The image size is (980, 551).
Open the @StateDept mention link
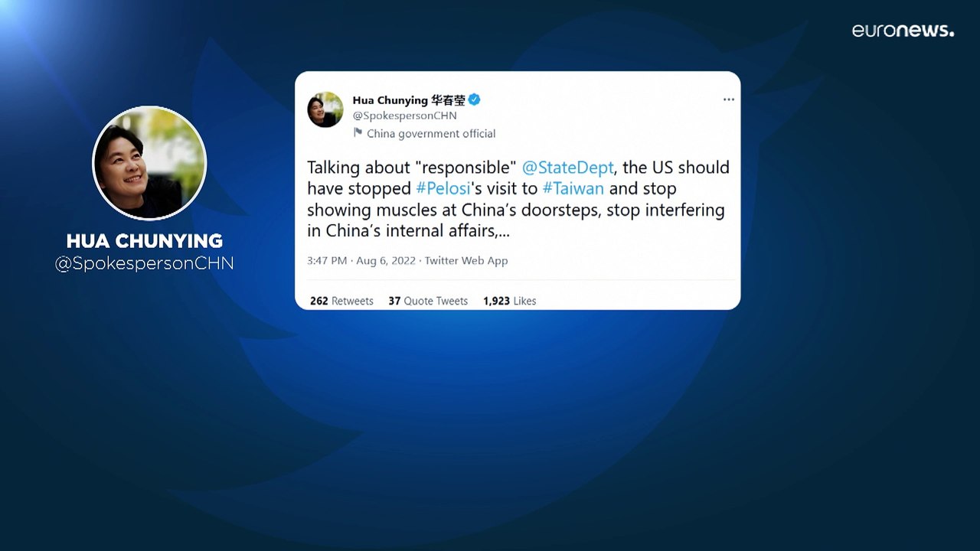[x=567, y=167]
